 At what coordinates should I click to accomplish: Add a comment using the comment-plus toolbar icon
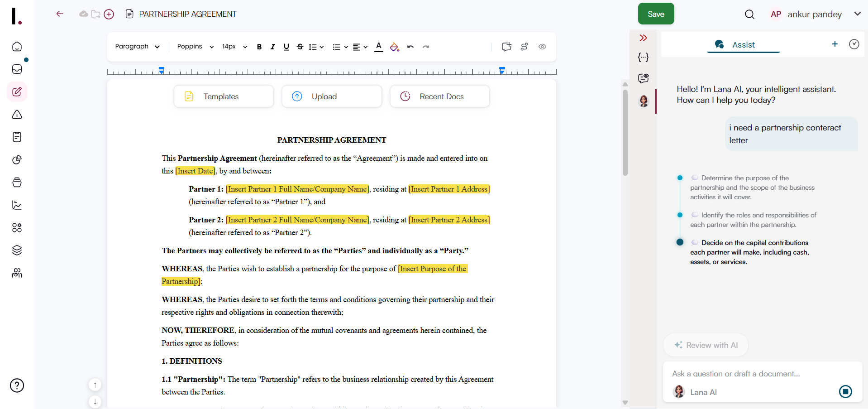tap(506, 47)
